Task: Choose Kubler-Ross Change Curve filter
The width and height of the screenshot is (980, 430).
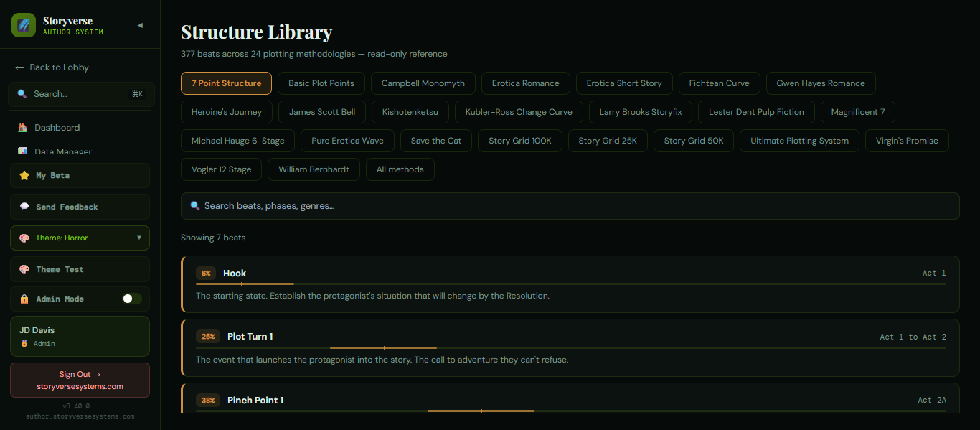Action: (519, 112)
